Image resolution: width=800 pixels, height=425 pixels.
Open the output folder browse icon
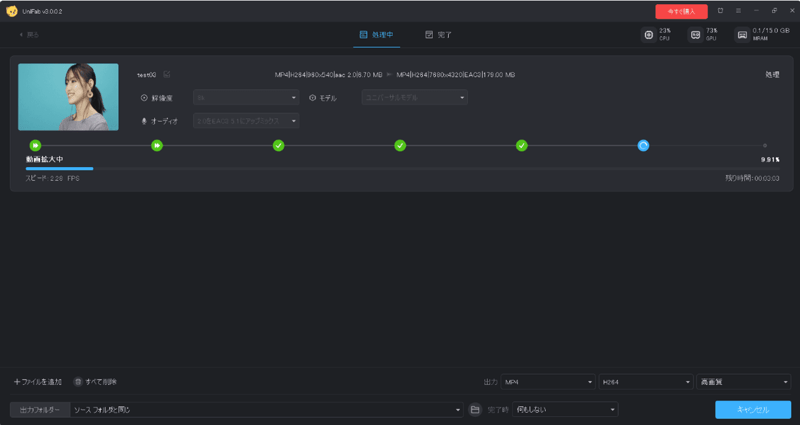(475, 409)
